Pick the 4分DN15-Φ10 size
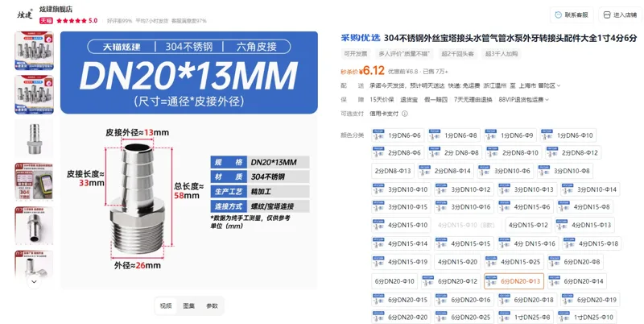This screenshot has height=324, width=644. click(x=401, y=225)
